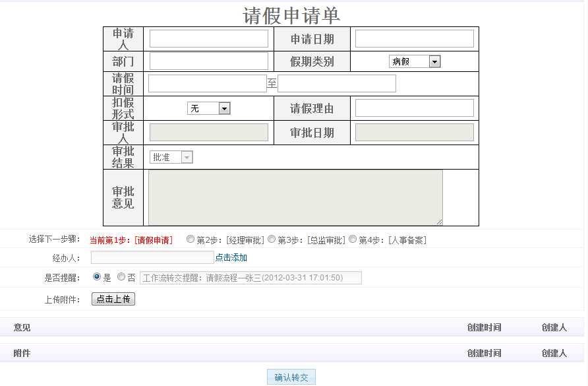Expand the 审批结果 dropdown showing 批准
This screenshot has height=386, width=588.
coord(185,156)
